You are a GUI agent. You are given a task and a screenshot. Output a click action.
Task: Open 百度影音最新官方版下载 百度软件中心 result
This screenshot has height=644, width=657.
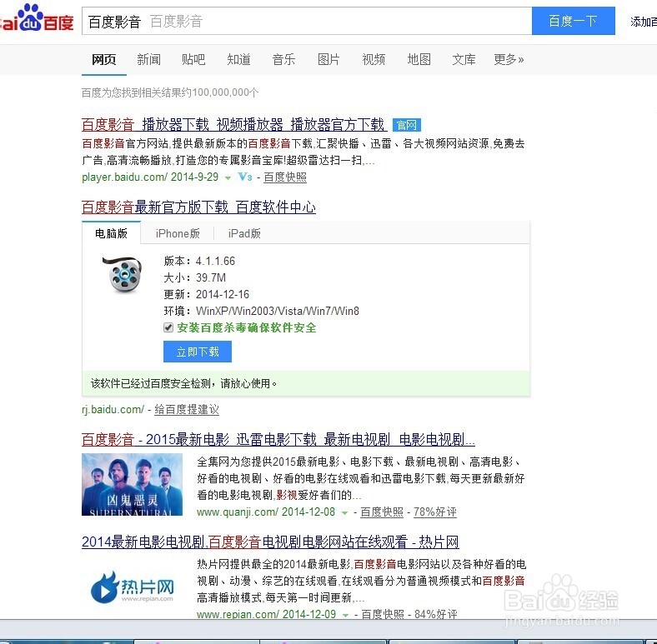[198, 207]
